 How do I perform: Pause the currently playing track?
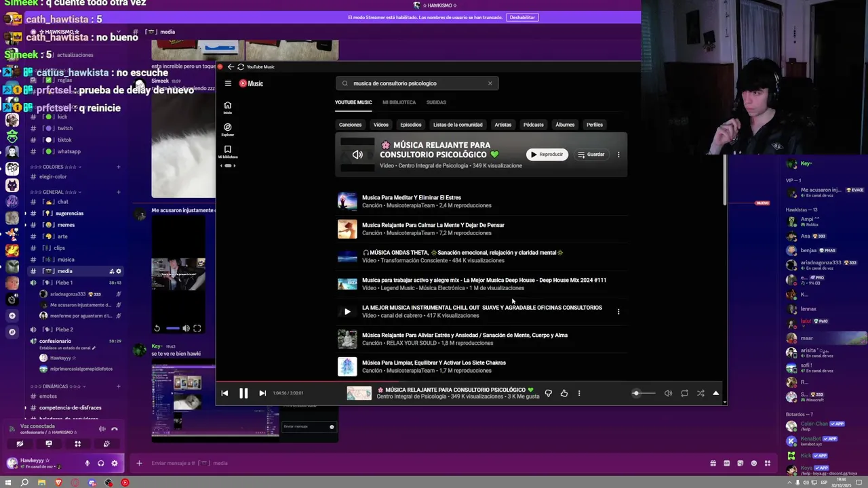243,393
